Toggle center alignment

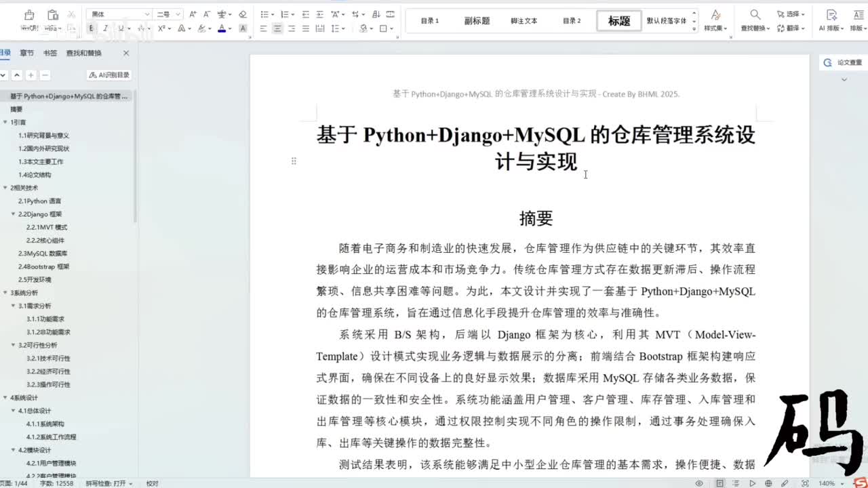coord(277,28)
